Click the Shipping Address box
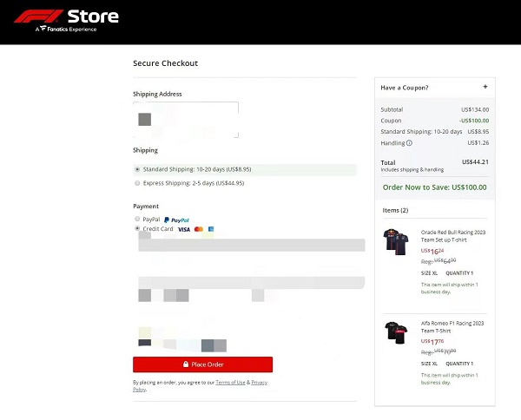This screenshot has width=521, height=420. tap(185, 120)
